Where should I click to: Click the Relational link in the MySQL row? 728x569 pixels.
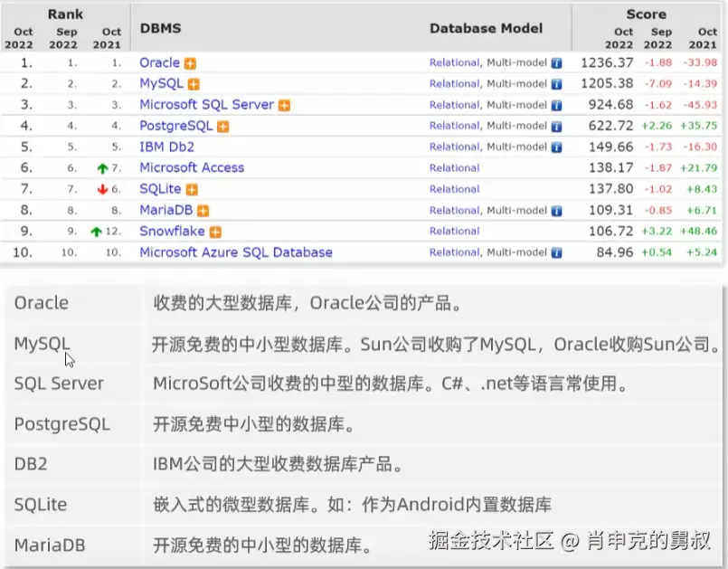click(454, 84)
